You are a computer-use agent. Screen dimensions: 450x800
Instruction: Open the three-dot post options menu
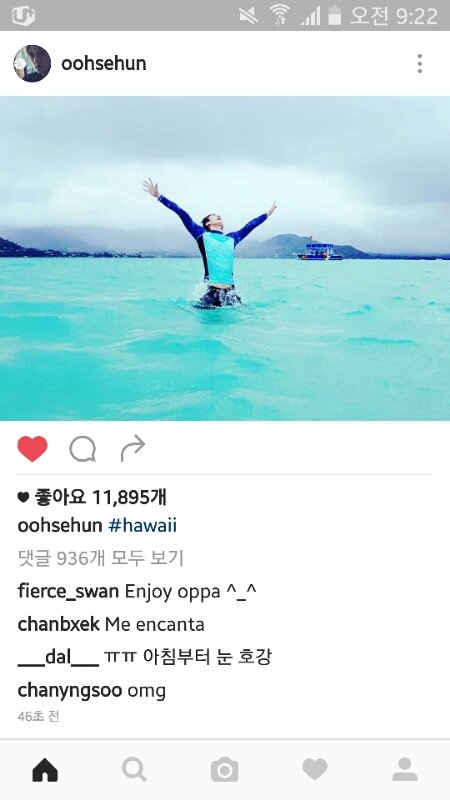click(419, 64)
